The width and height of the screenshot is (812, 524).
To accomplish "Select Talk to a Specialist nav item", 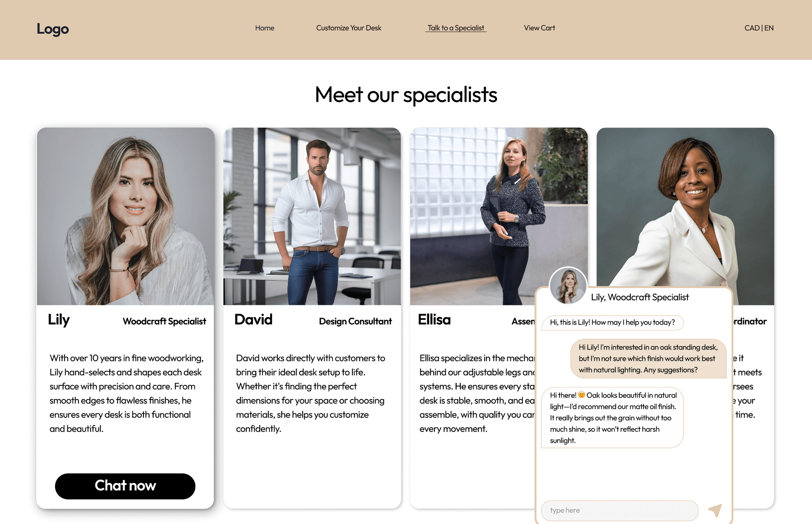I will tap(456, 28).
